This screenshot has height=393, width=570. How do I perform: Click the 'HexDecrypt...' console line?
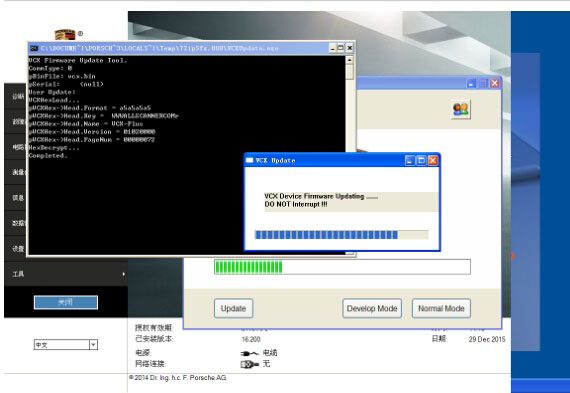[54, 148]
